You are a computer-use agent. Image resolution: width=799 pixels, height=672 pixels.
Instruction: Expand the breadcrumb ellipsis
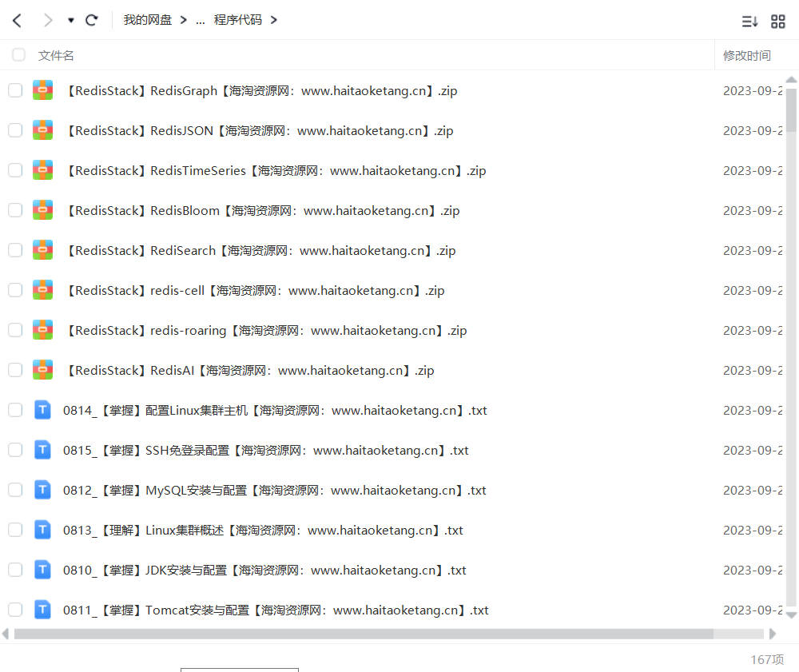(x=201, y=21)
